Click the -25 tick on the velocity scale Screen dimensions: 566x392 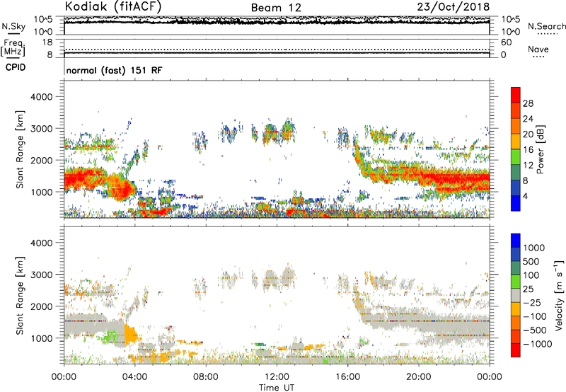(x=532, y=303)
